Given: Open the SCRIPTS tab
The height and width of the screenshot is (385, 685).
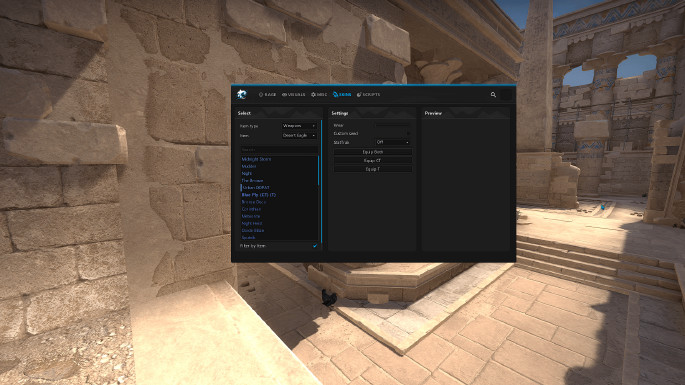Looking at the screenshot, I should point(368,94).
